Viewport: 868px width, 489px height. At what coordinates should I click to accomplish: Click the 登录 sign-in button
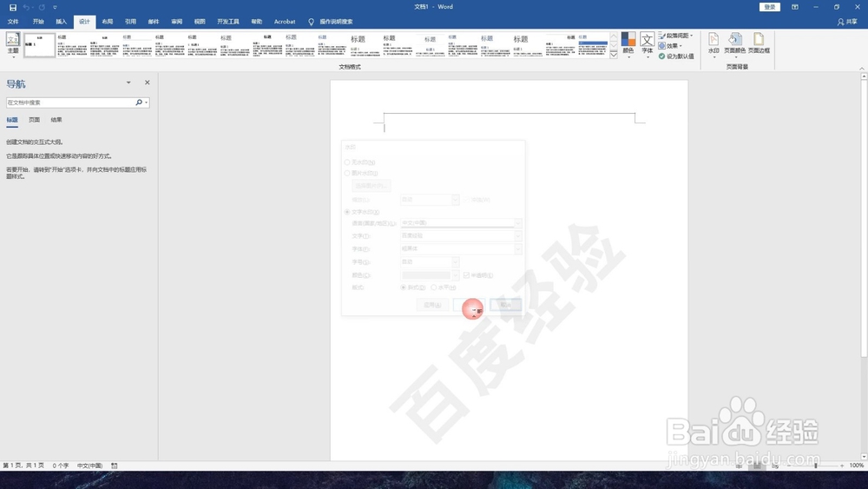770,7
